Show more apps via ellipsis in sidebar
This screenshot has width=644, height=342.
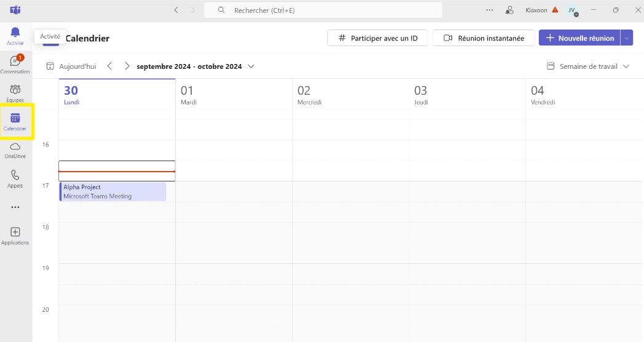click(15, 207)
